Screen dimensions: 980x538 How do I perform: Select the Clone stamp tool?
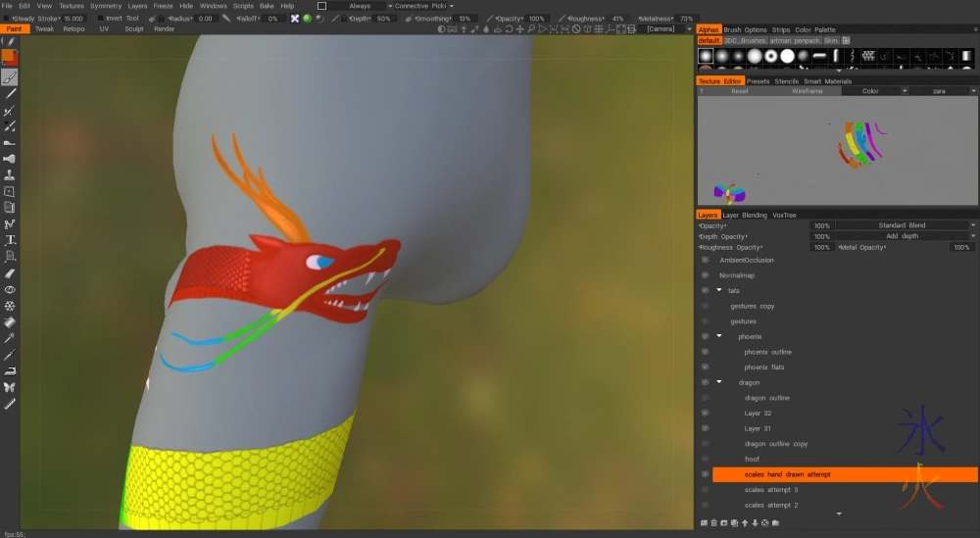[10, 175]
